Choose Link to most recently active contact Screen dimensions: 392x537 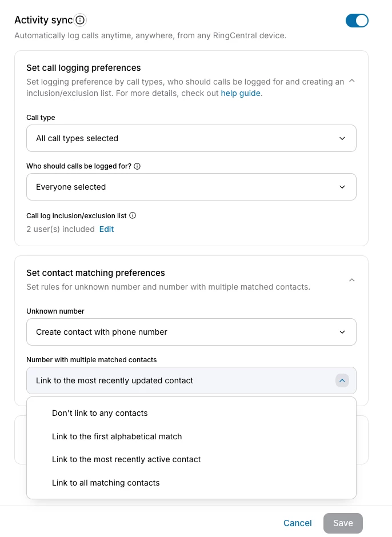[126, 459]
